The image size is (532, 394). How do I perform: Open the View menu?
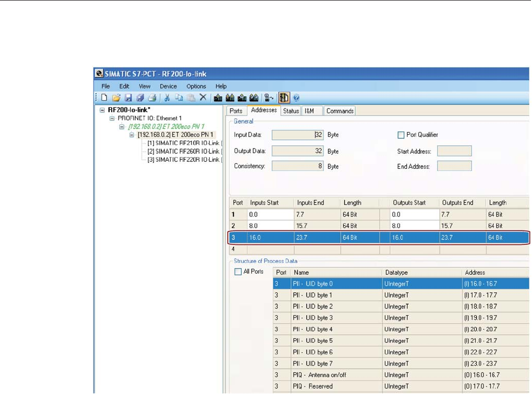[x=145, y=86]
